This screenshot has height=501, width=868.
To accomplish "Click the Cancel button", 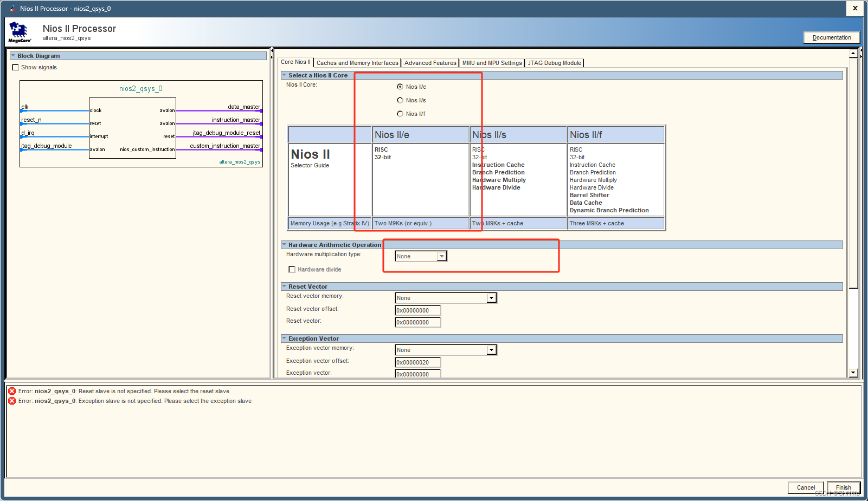I will 806,487.
